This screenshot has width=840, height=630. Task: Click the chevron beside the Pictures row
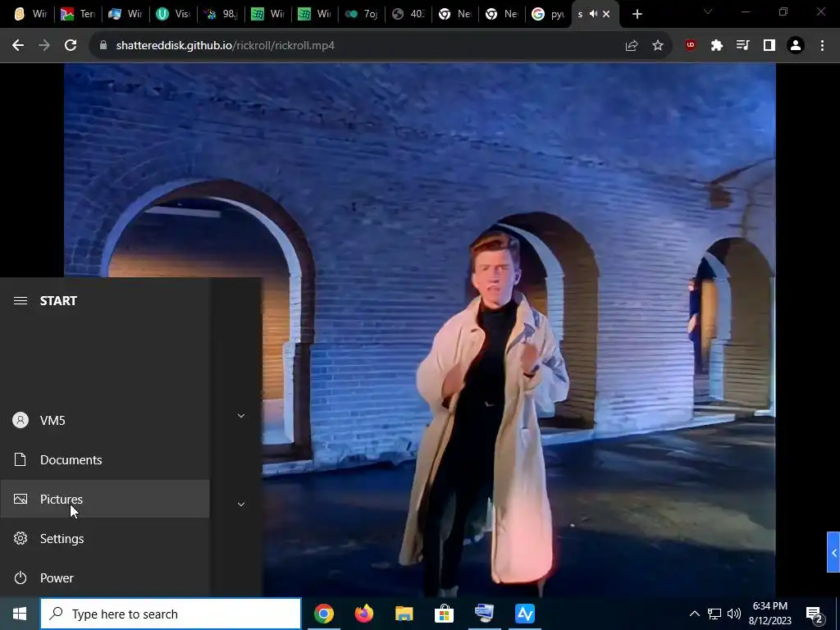click(x=241, y=504)
